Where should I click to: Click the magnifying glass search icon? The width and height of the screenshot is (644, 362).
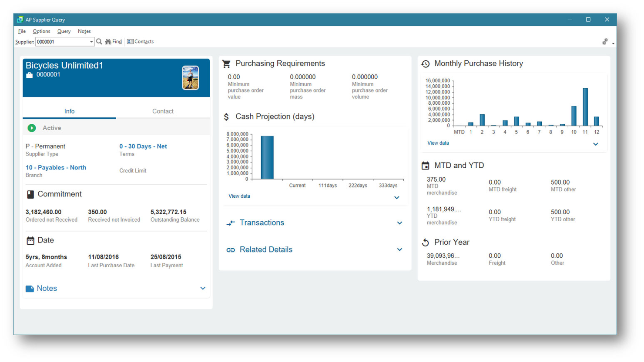[100, 41]
